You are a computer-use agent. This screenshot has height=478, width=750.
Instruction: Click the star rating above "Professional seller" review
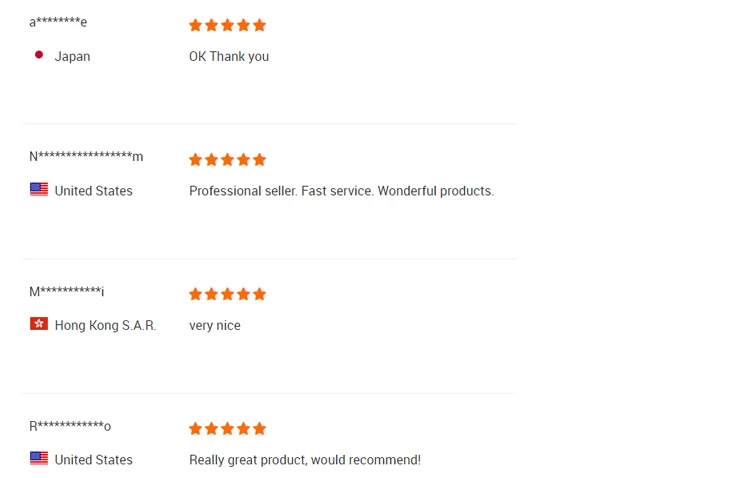(227, 160)
